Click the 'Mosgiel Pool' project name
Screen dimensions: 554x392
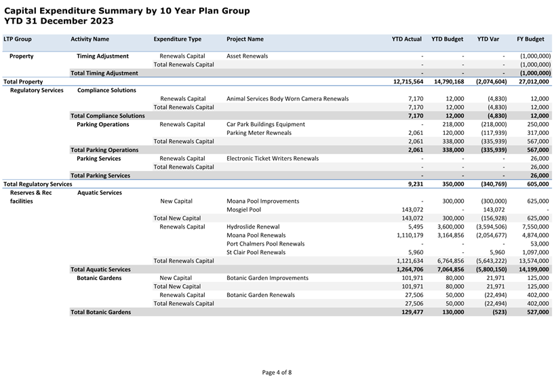(x=244, y=210)
